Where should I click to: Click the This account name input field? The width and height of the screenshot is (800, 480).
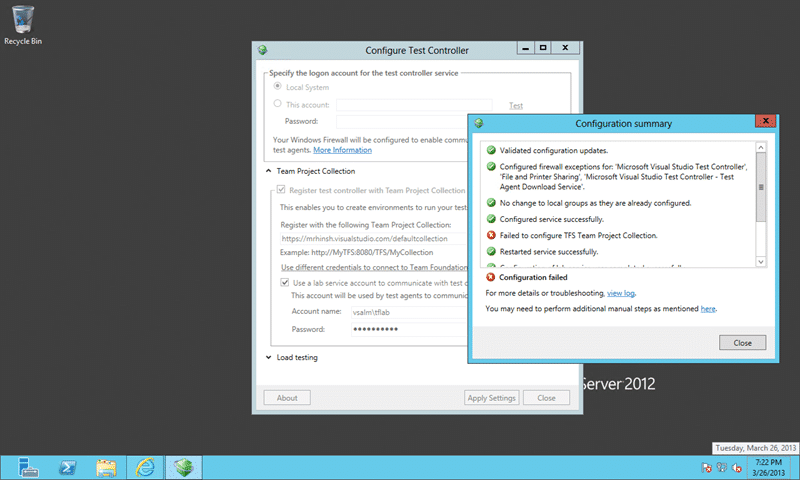(x=414, y=105)
